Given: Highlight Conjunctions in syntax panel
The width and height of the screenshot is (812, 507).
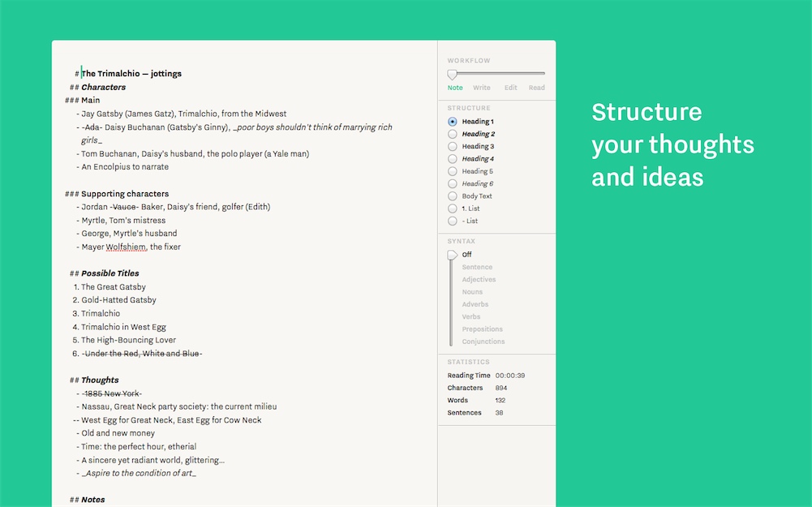Looking at the screenshot, I should point(483,342).
